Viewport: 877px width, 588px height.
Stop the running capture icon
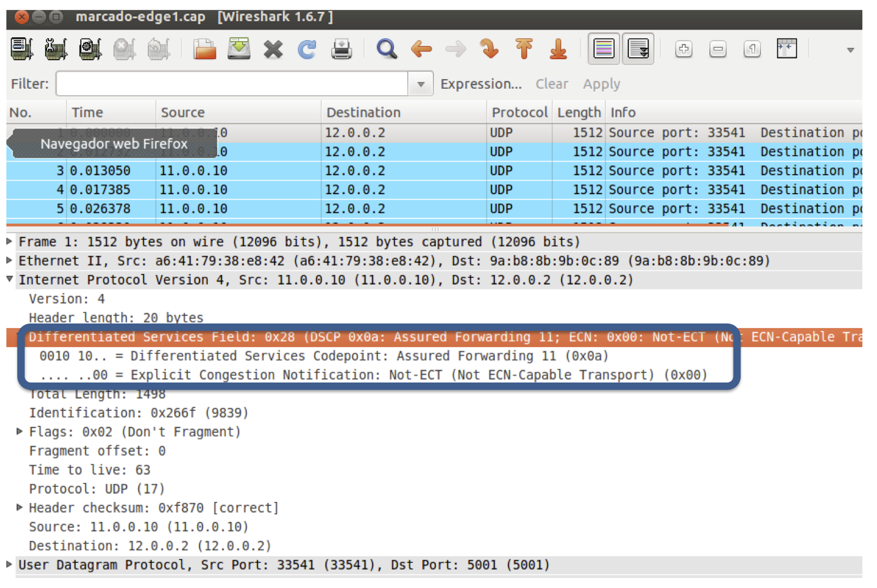(x=124, y=49)
